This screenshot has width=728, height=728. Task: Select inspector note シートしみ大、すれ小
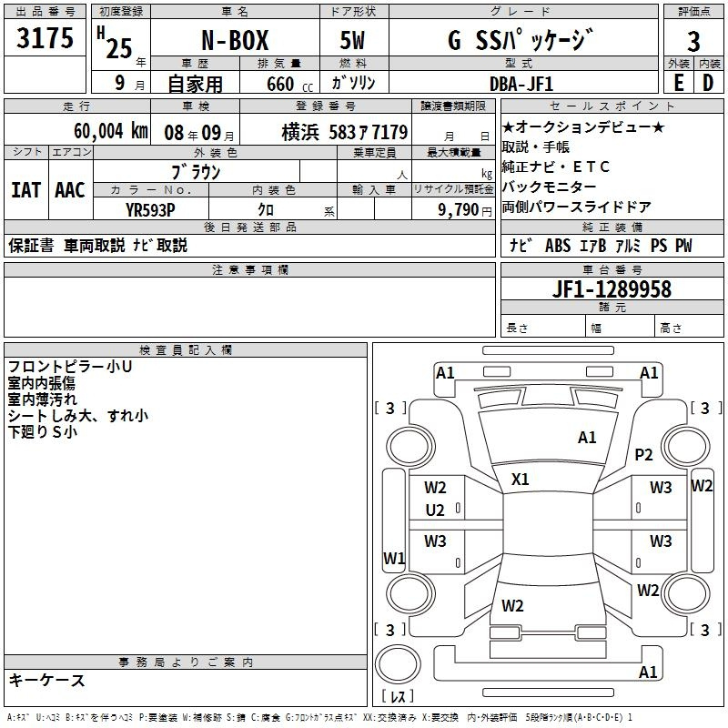78,416
